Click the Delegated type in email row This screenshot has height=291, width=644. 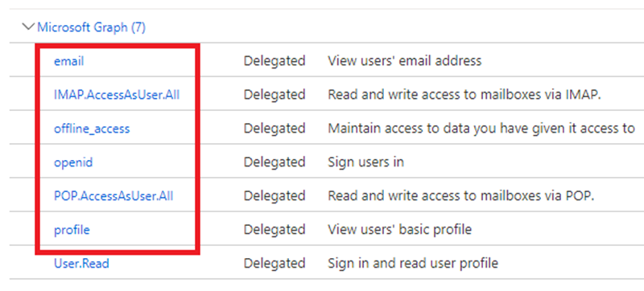pyautogui.click(x=275, y=61)
